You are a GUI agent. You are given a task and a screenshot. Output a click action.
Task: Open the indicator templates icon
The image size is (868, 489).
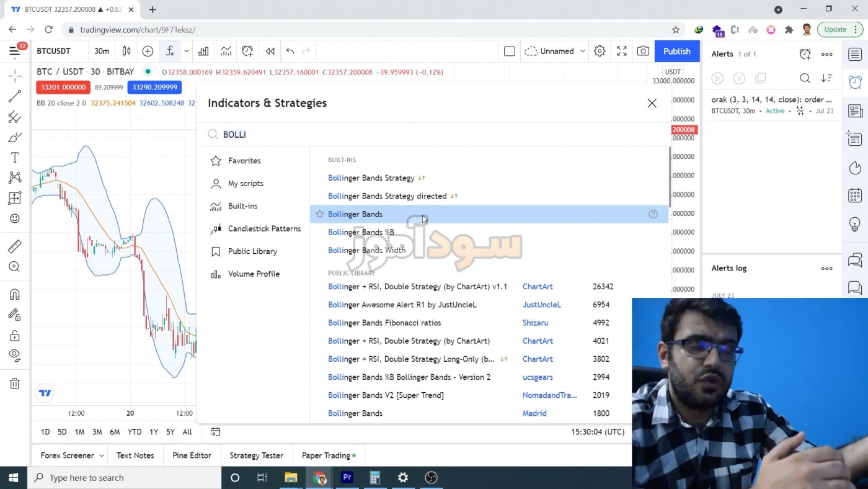[x=226, y=51]
